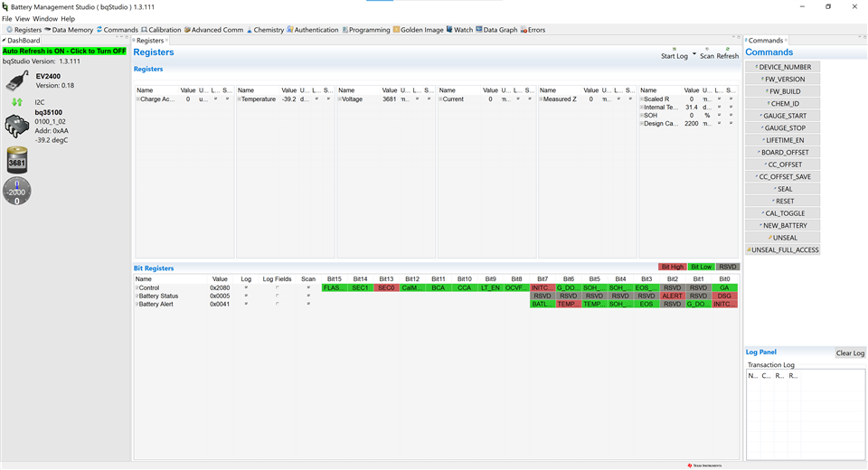Toggle Scan checkbox for Control register
868x470 pixels.
(308, 287)
